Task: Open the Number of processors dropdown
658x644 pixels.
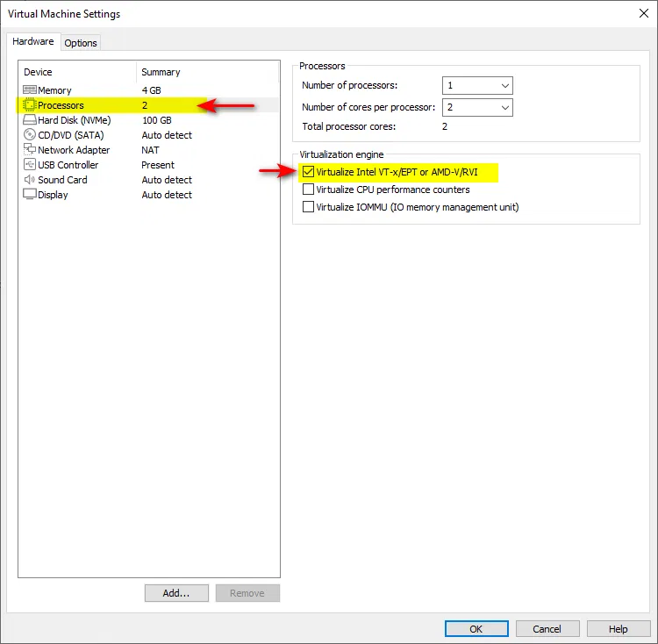Action: (x=477, y=86)
